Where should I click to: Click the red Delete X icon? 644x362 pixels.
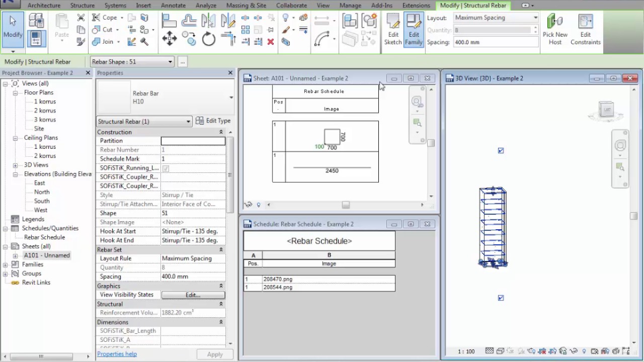point(270,42)
